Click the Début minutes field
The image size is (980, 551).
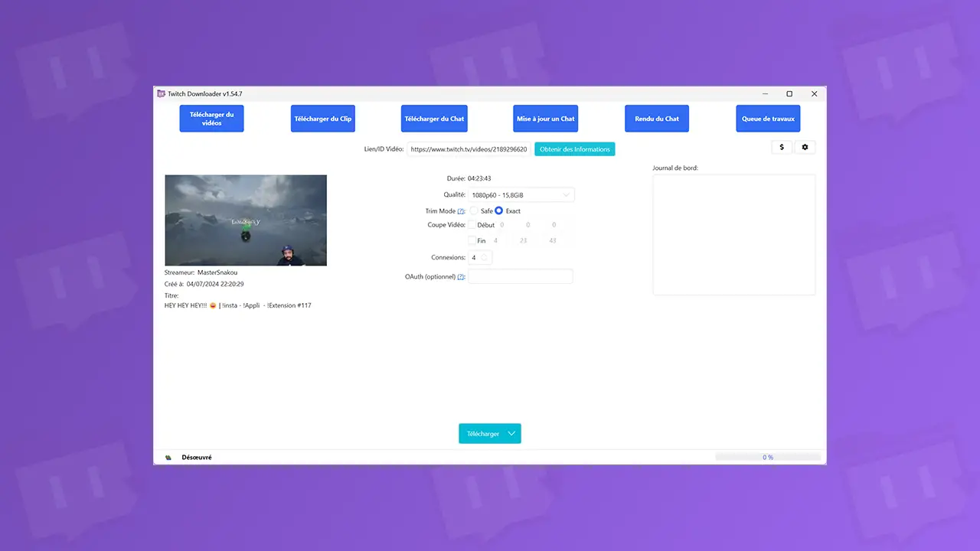(x=528, y=225)
